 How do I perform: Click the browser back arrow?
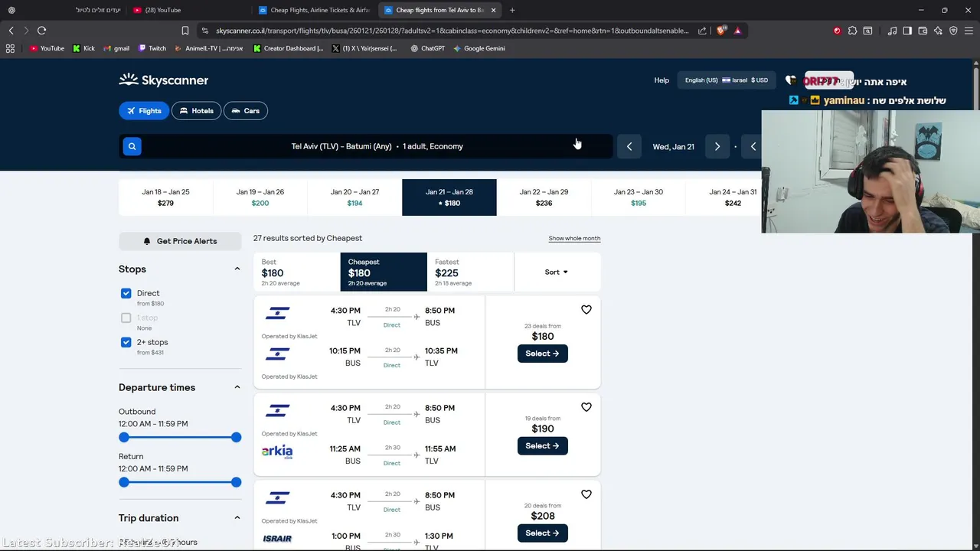[11, 31]
